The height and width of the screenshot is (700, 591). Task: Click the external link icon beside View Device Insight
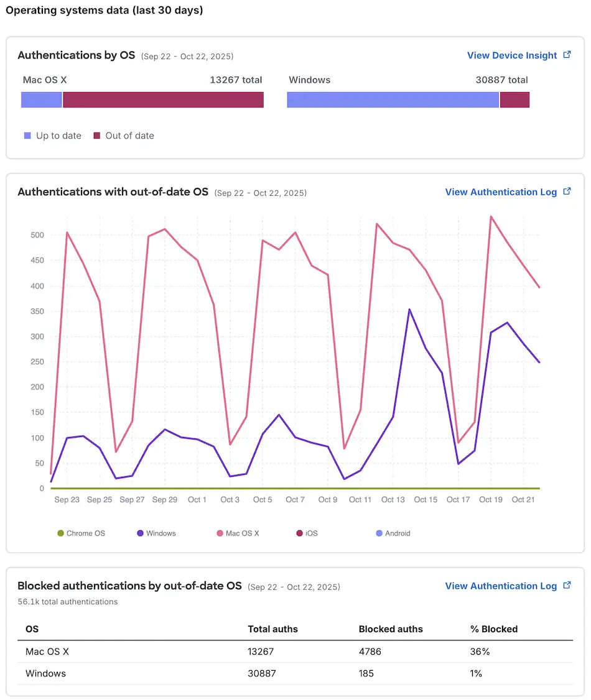tap(567, 55)
